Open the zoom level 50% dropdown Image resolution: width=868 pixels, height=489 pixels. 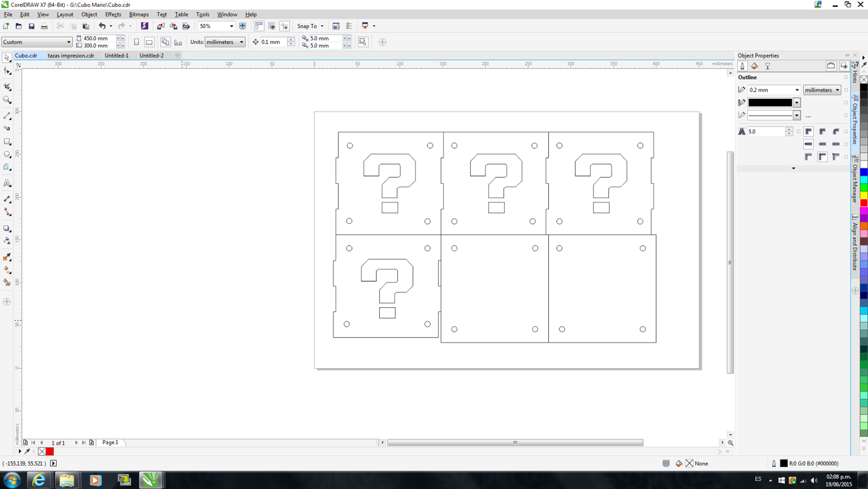232,26
